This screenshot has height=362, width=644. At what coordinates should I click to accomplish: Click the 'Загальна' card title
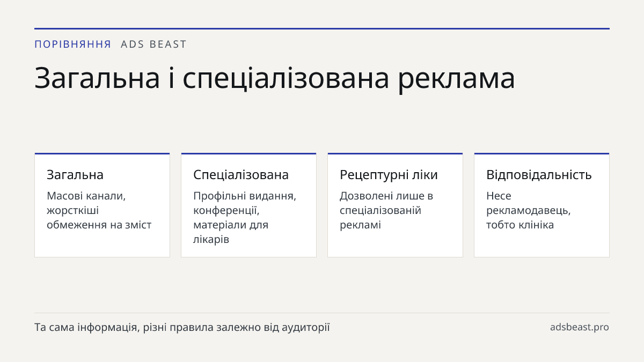pos(75,175)
